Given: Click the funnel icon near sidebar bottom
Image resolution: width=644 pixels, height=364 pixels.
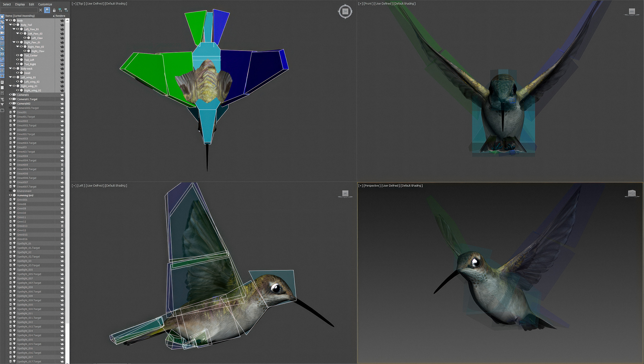Looking at the screenshot, I should tap(2, 105).
